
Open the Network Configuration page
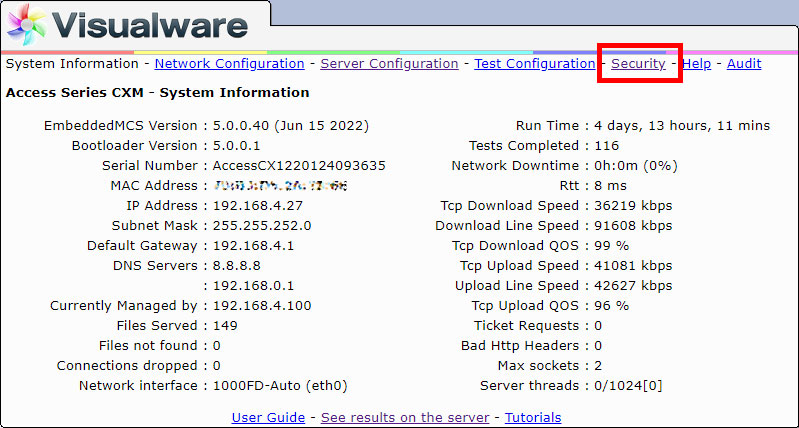229,64
